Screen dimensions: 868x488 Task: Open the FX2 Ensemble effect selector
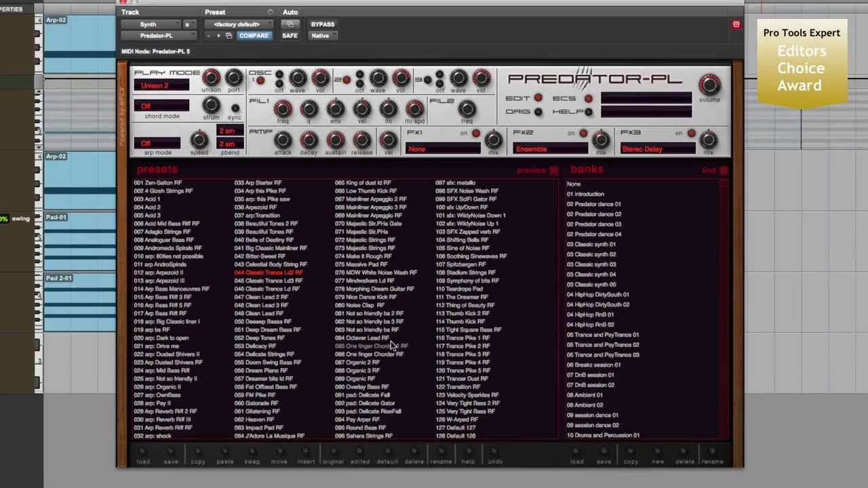550,149
